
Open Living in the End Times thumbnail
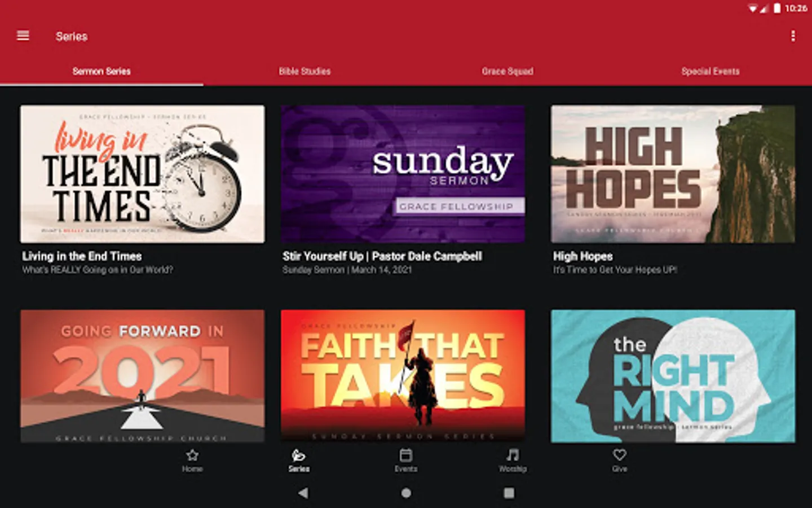click(x=143, y=174)
